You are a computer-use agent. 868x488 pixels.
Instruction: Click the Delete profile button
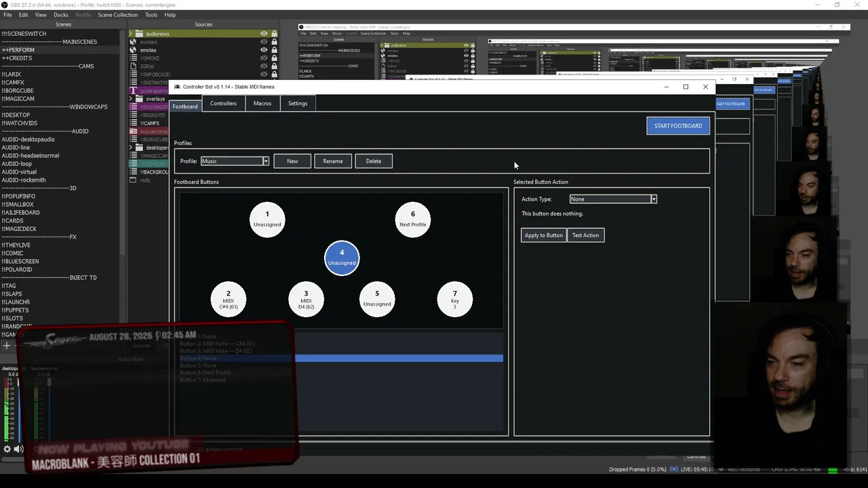coord(374,161)
